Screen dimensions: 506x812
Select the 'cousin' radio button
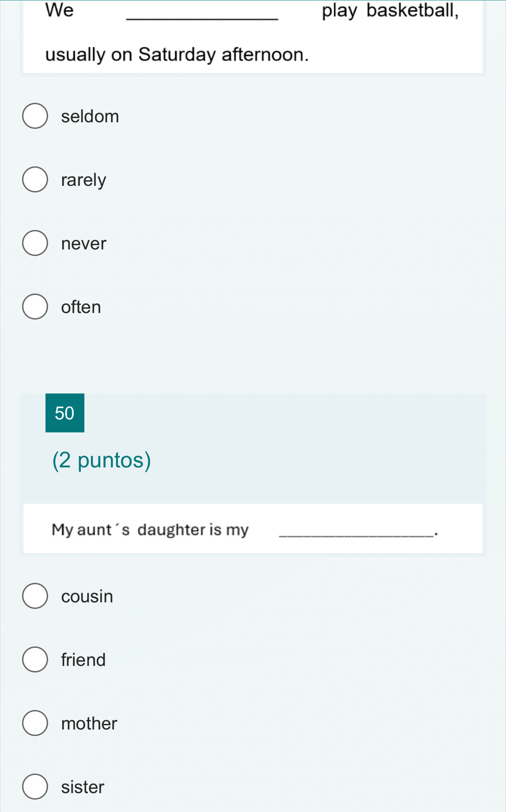click(x=35, y=596)
